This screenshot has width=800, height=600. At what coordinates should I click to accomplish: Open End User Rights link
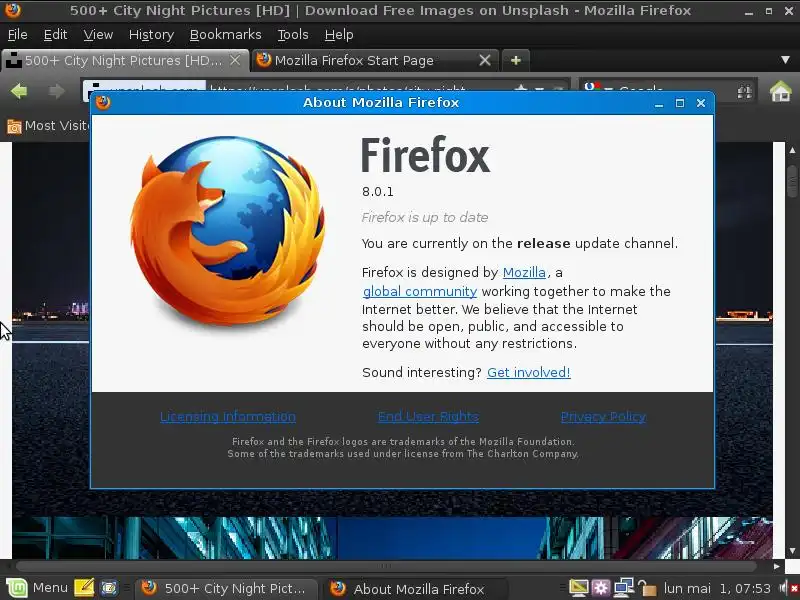[428, 417]
